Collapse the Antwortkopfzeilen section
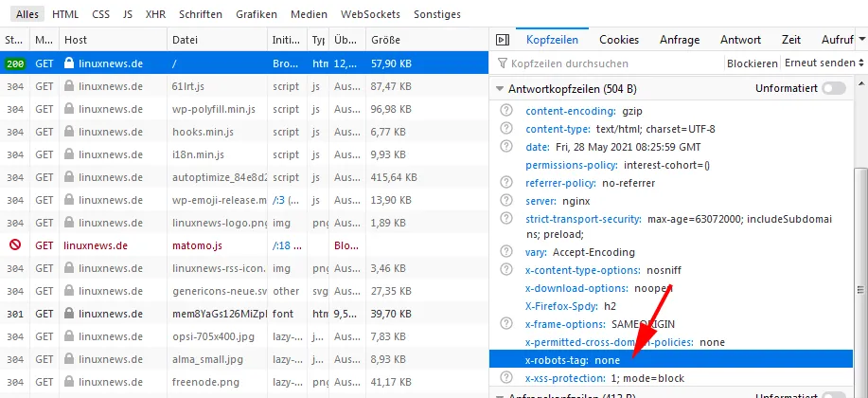 coord(500,89)
